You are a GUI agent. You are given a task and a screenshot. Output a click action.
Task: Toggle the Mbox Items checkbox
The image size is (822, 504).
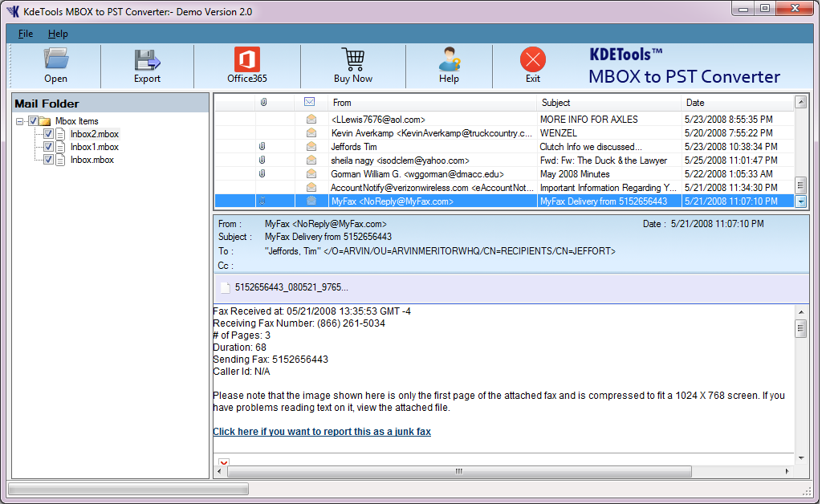click(33, 121)
